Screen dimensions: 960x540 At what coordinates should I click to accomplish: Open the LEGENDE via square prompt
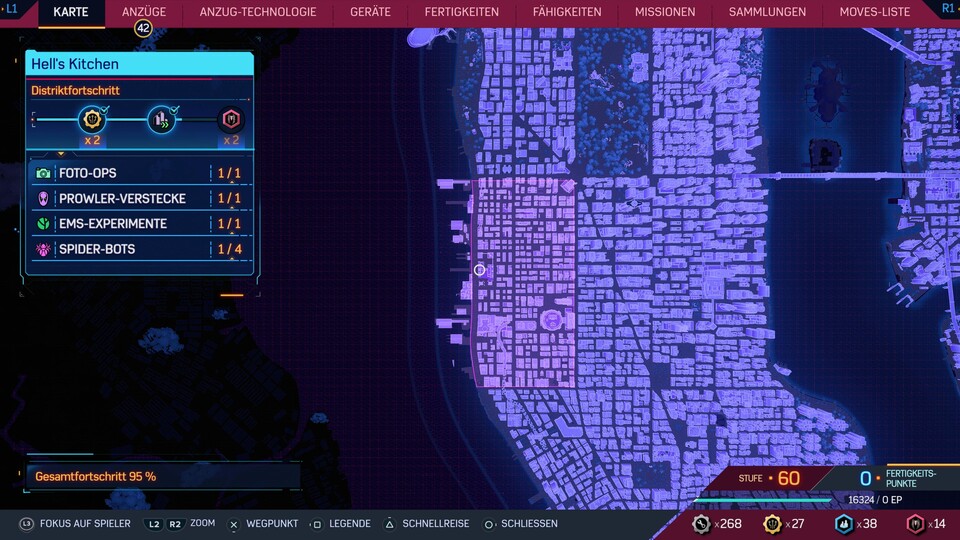[x=341, y=524]
